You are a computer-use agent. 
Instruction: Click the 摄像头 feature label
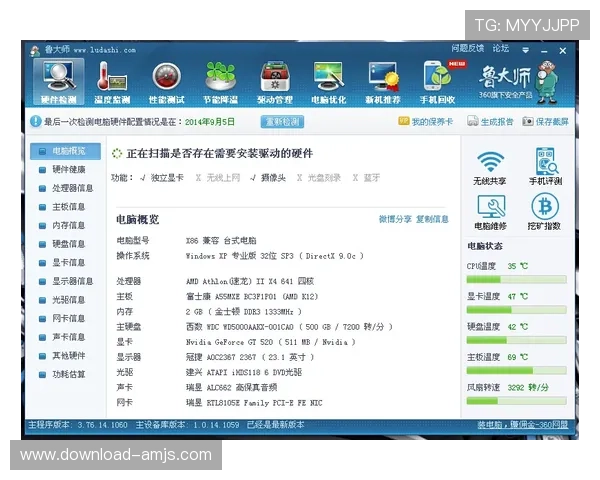point(273,178)
